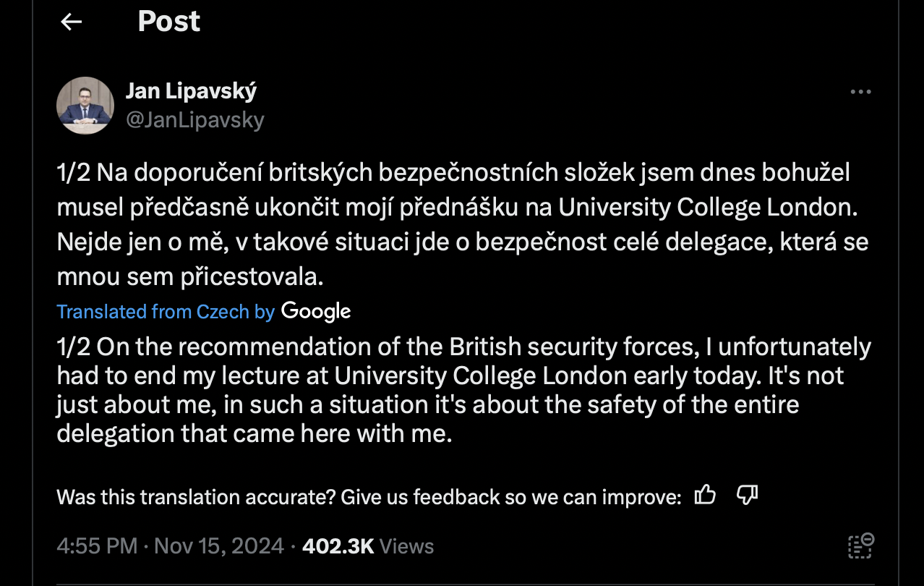Rate the translation with thumbs down
Image resolution: width=924 pixels, height=586 pixels.
(x=747, y=496)
